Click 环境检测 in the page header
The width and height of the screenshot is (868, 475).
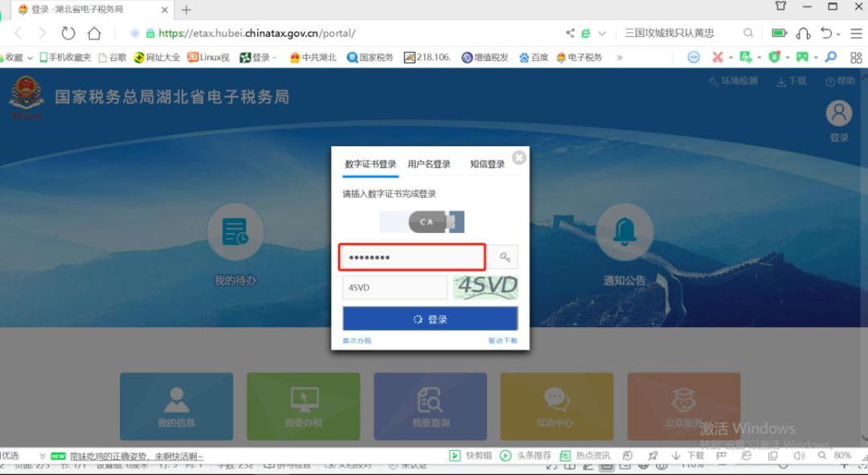pyautogui.click(x=734, y=81)
